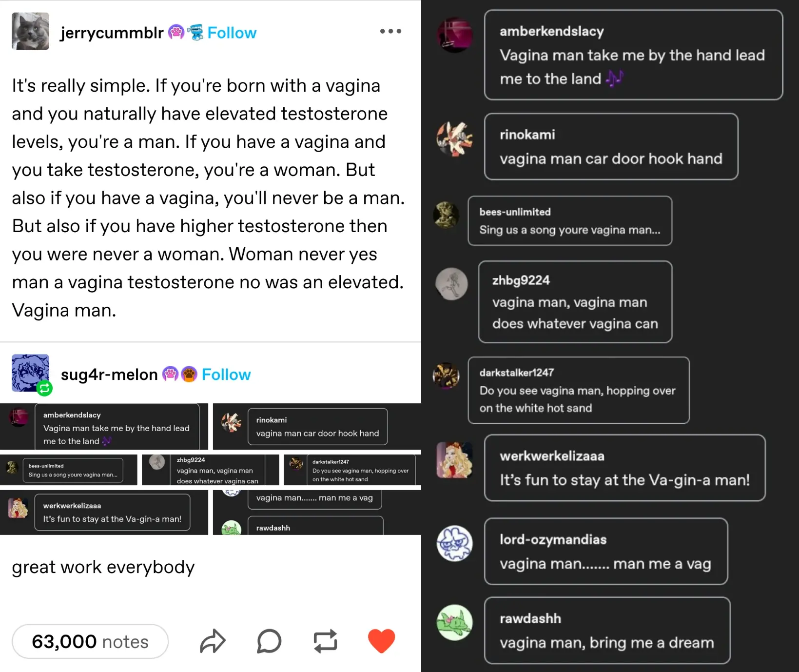Toggle the red heart like button
The height and width of the screenshot is (672, 799).
click(x=381, y=641)
